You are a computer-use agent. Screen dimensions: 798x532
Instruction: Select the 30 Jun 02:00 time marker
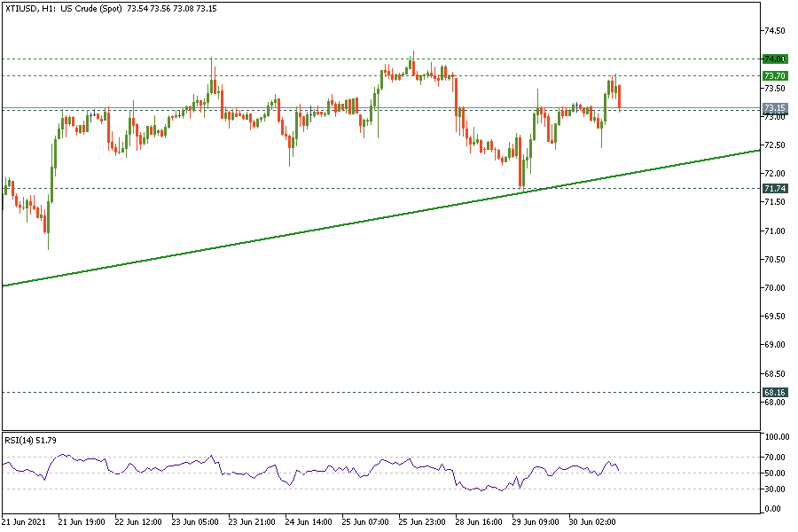coord(592,521)
